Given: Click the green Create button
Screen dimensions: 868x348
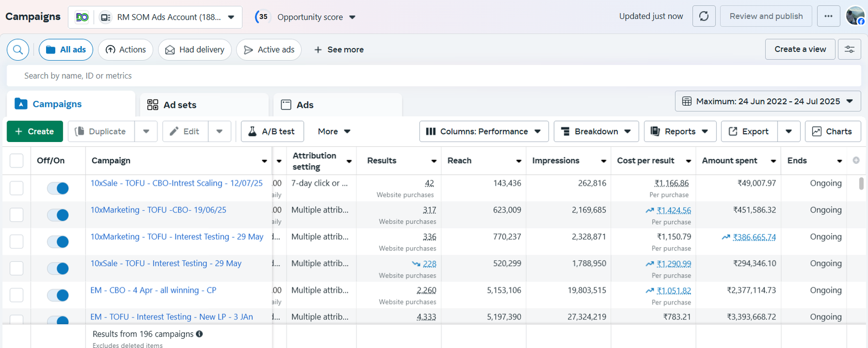Looking at the screenshot, I should (x=35, y=131).
